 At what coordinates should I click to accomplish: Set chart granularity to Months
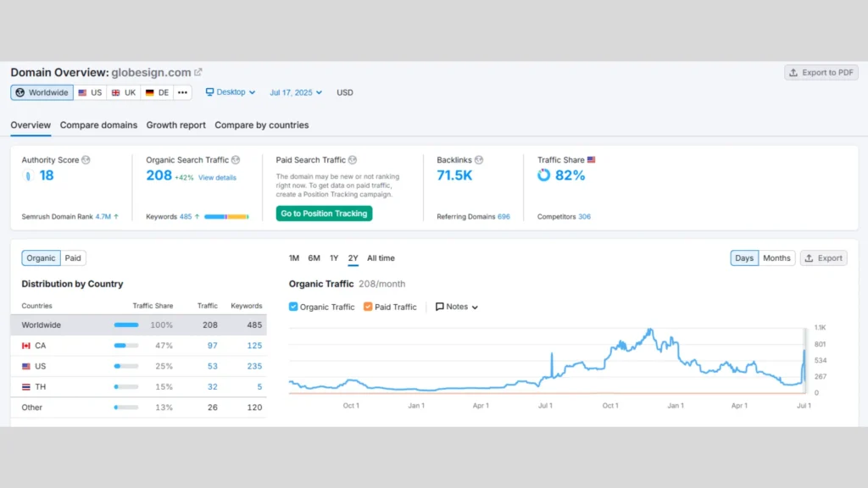click(776, 258)
